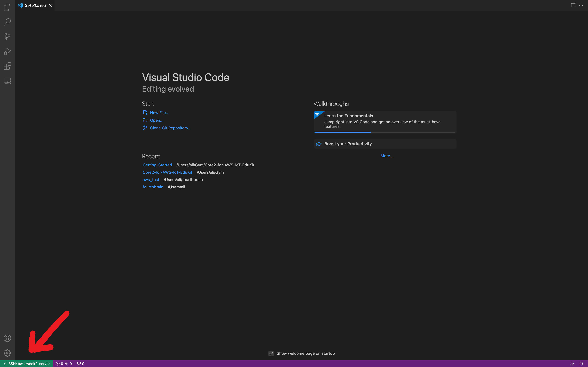Click the Clone Git Repository... link
Screen dimensions: 588x367
170,128
